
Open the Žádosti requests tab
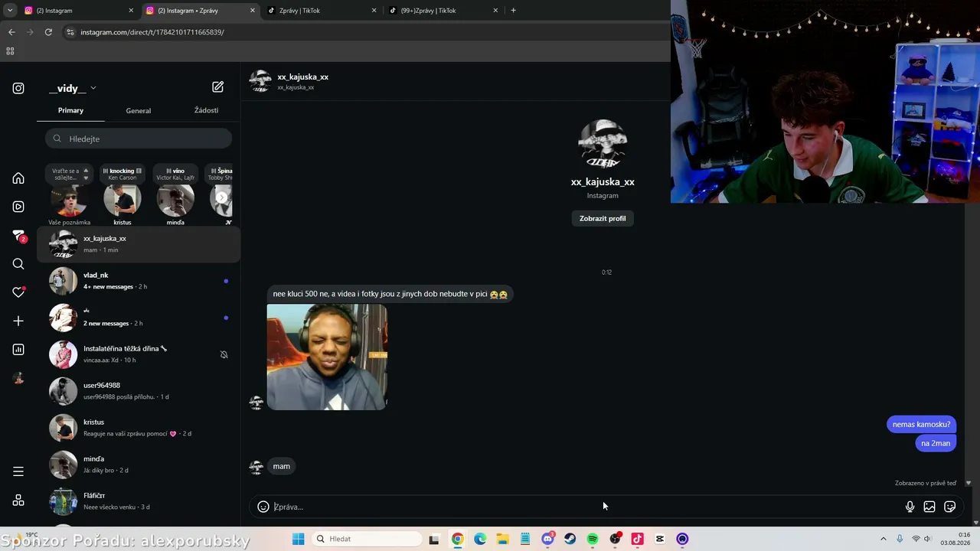tap(206, 110)
